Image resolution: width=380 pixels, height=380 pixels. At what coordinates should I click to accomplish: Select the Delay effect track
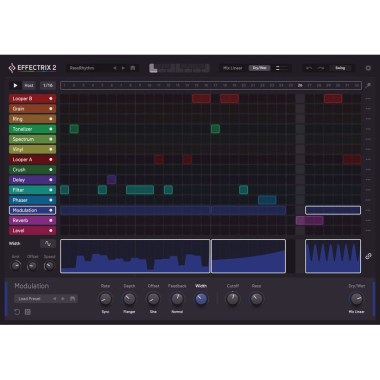[32, 180]
